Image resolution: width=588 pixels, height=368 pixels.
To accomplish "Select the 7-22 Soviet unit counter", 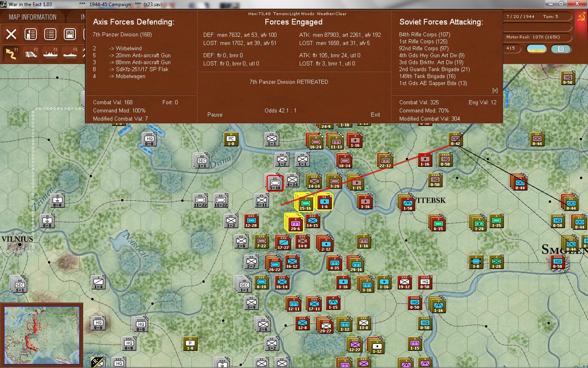I will [x=262, y=241].
